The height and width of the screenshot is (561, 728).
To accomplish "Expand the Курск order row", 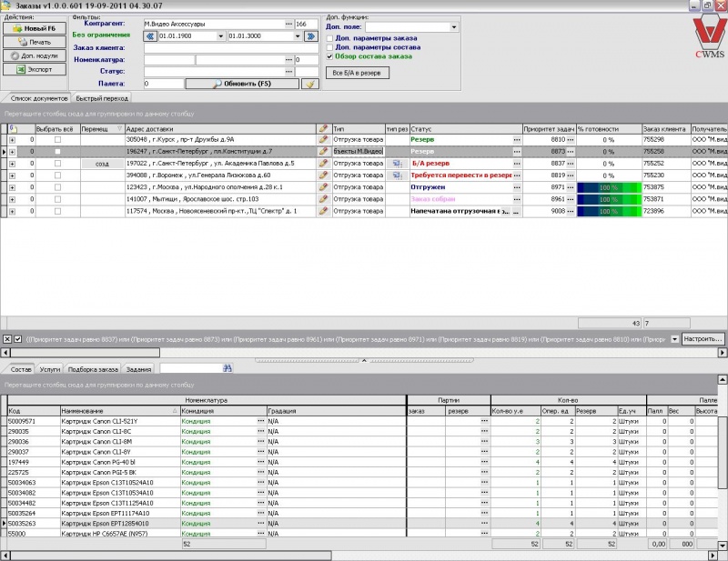I will (12, 140).
